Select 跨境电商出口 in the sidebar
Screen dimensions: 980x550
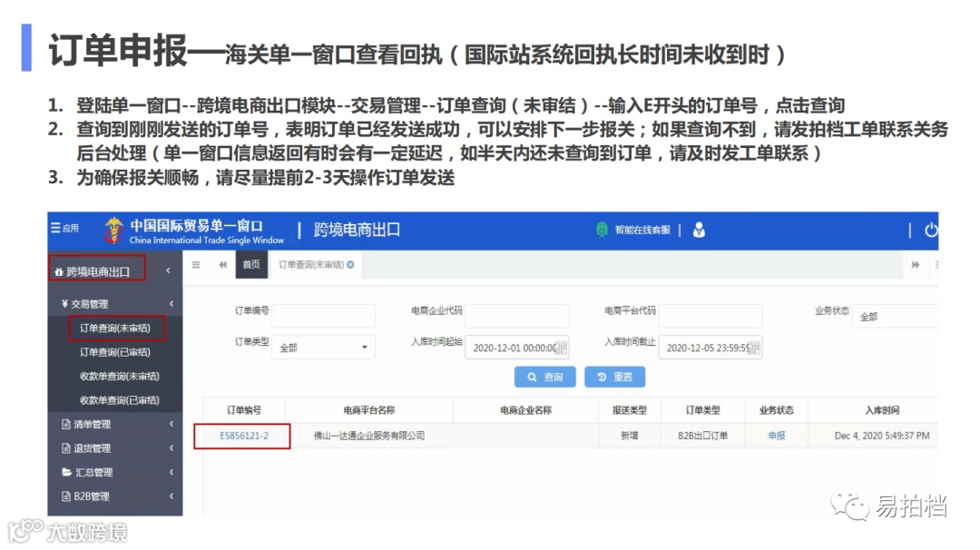pyautogui.click(x=97, y=271)
